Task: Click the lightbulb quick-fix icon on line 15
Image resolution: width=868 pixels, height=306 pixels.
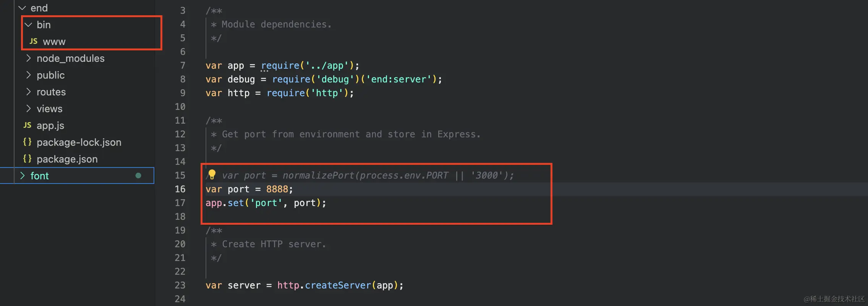Action: (212, 175)
